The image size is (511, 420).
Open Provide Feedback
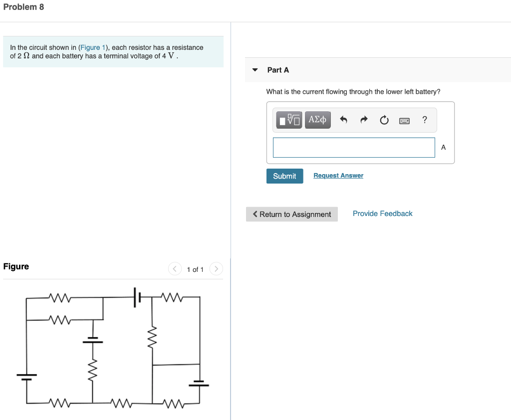coord(382,213)
